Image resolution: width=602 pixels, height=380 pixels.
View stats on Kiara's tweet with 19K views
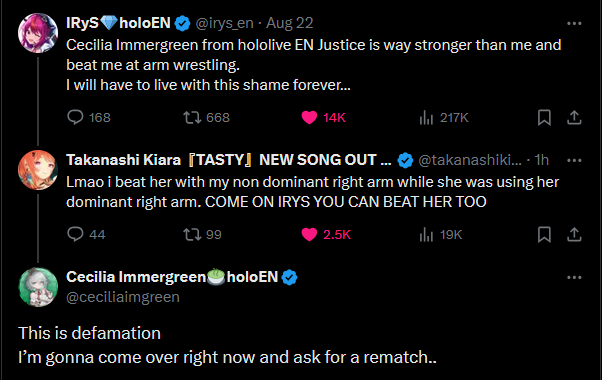[x=441, y=234]
